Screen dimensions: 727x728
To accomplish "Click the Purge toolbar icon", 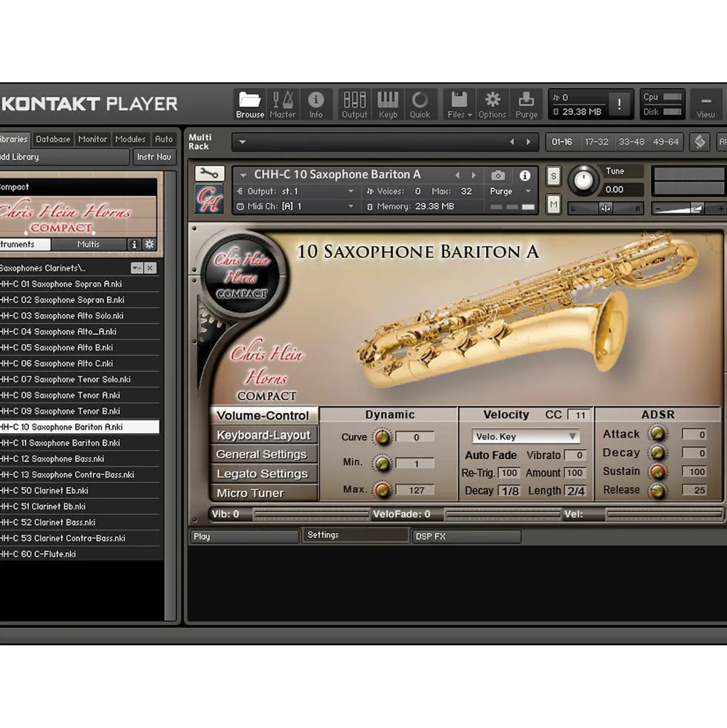I will pos(526,104).
